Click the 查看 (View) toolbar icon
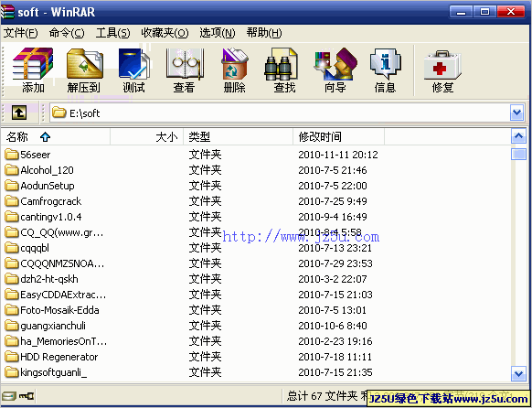This screenshot has width=532, height=408. pyautogui.click(x=185, y=64)
